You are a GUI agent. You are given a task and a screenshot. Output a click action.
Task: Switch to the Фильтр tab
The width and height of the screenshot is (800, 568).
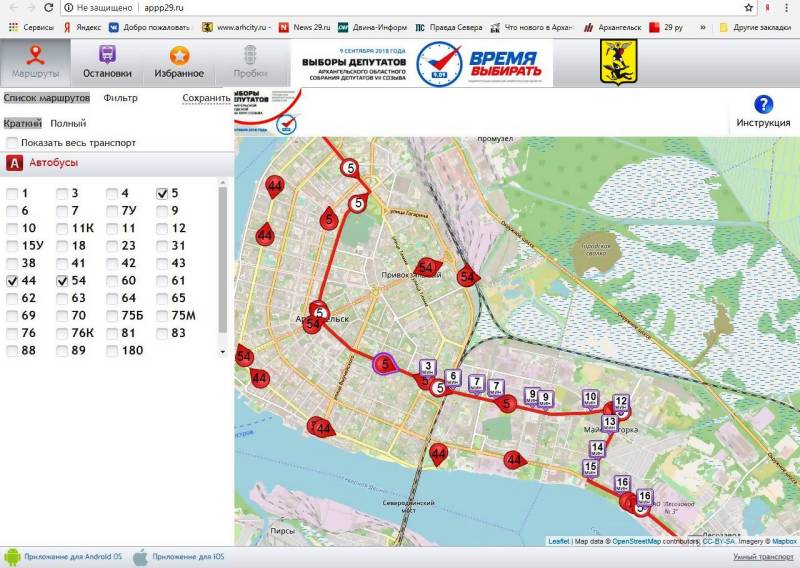point(120,98)
